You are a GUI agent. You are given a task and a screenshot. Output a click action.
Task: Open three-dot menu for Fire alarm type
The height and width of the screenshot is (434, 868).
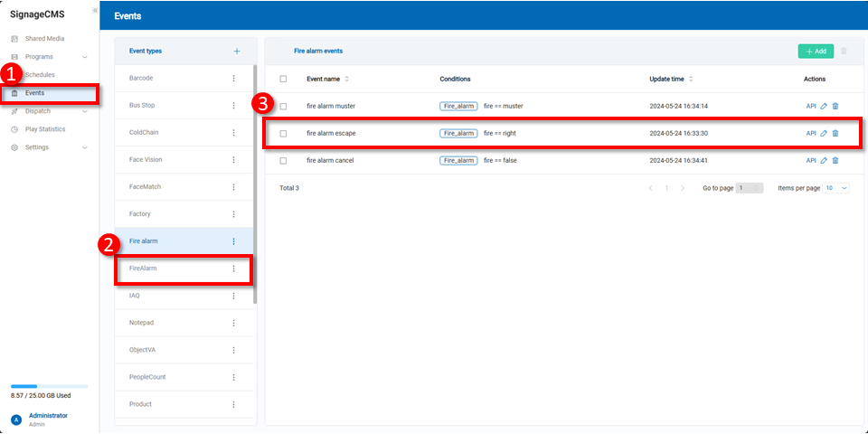(x=233, y=241)
